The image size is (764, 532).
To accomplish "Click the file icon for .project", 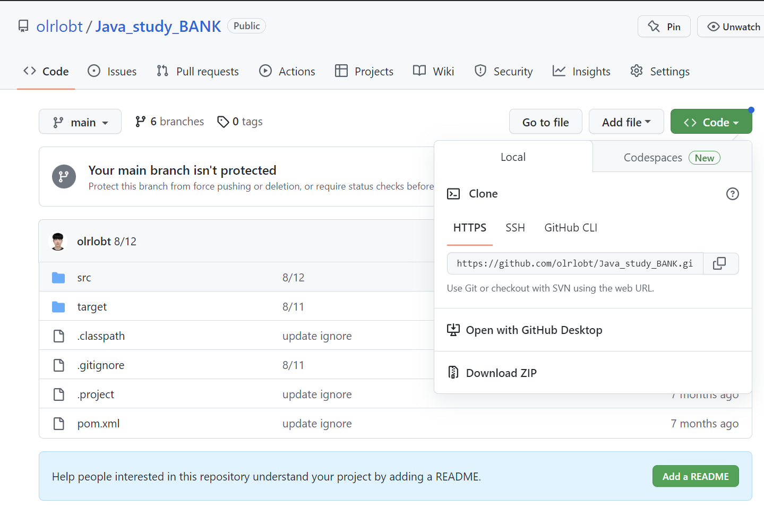I will [x=59, y=394].
